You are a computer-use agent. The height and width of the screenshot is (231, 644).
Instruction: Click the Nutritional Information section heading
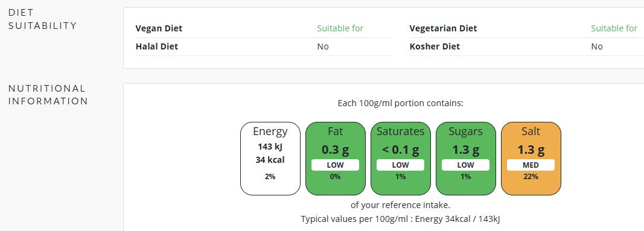point(48,95)
